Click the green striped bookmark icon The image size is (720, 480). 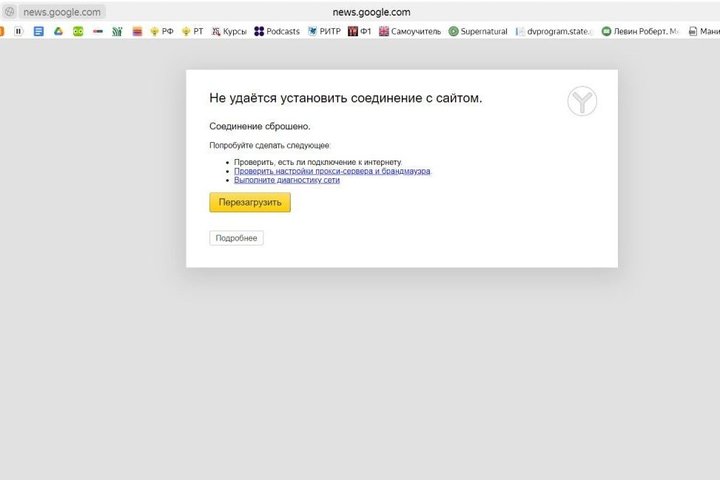(117, 31)
